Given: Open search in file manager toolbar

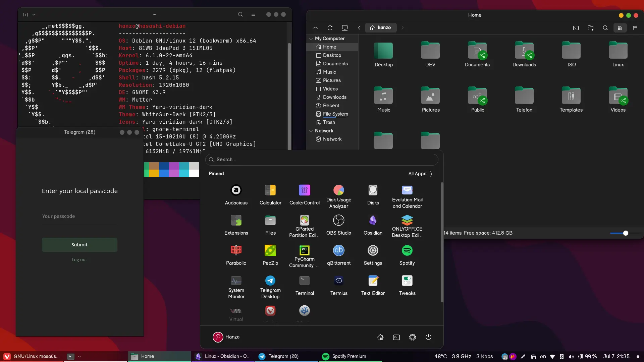Looking at the screenshot, I should [x=605, y=28].
